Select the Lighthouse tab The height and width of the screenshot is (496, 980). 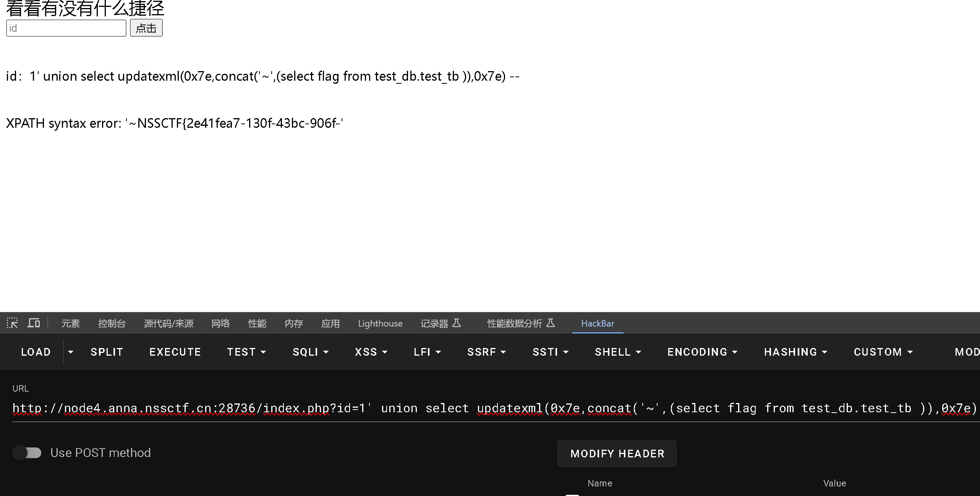click(x=380, y=324)
